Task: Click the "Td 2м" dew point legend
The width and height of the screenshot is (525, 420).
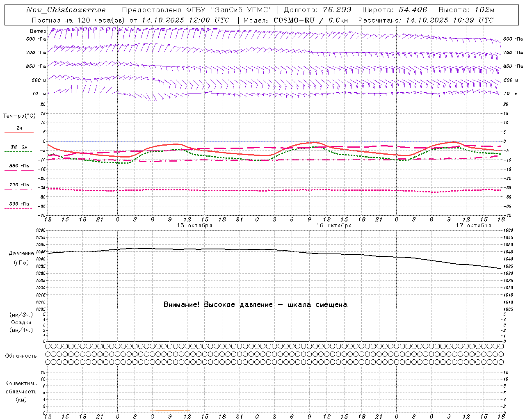Action: click(x=19, y=147)
